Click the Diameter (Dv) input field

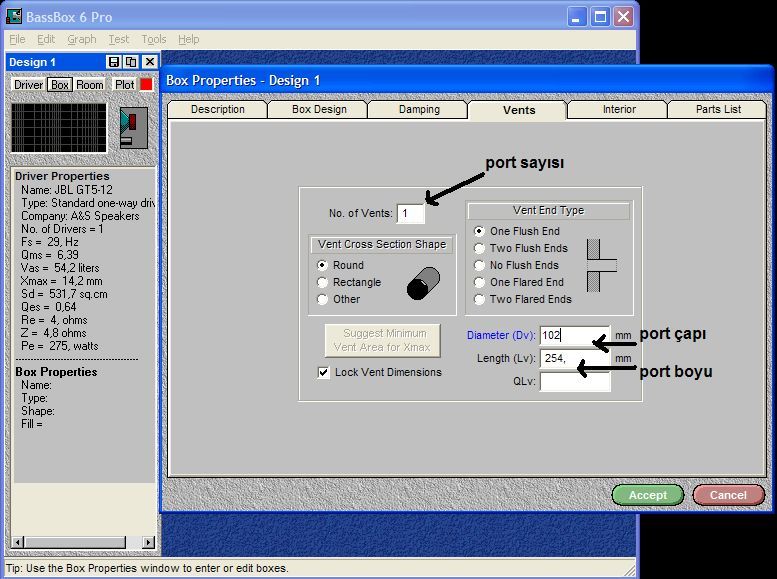574,336
